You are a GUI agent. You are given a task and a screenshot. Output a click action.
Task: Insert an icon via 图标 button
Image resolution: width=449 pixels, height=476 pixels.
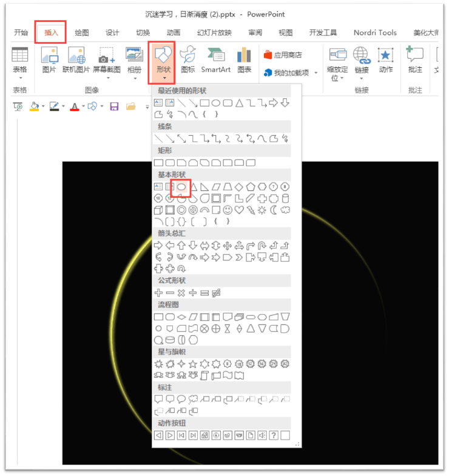tap(187, 60)
